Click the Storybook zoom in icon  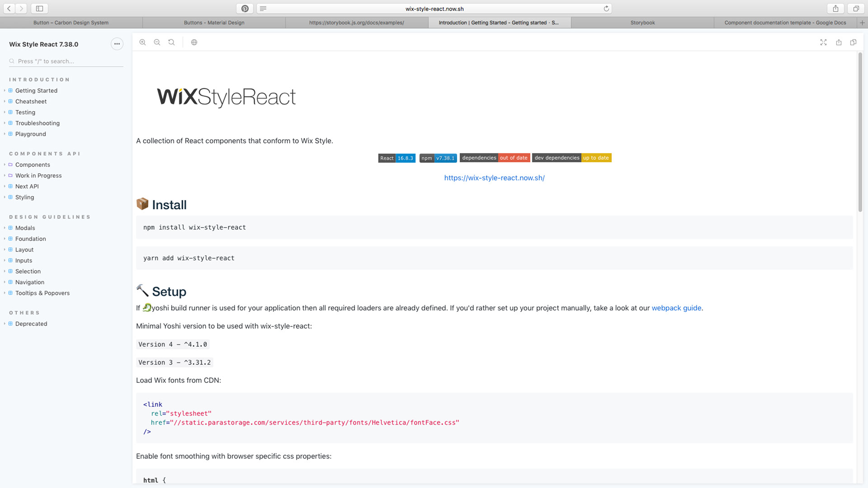pos(142,42)
